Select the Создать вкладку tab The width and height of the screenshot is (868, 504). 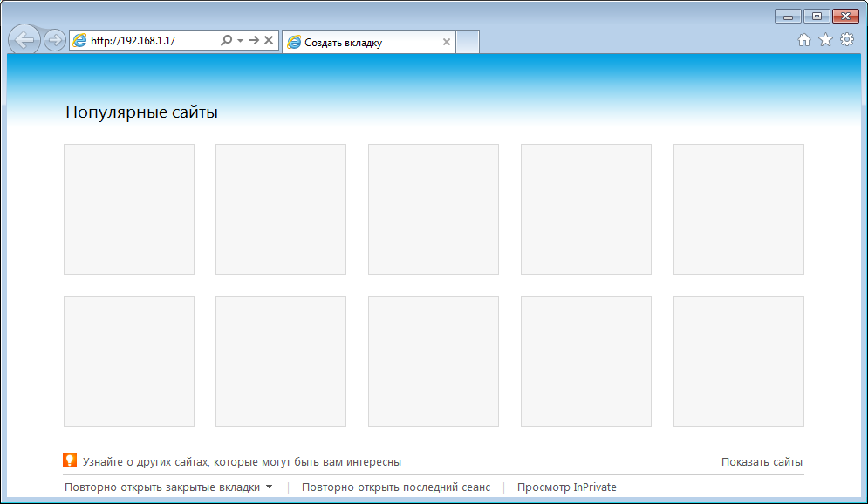point(369,42)
